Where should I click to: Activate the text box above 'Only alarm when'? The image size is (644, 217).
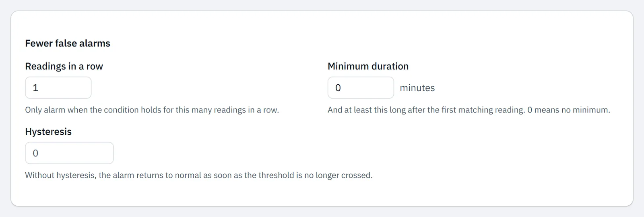(x=58, y=88)
